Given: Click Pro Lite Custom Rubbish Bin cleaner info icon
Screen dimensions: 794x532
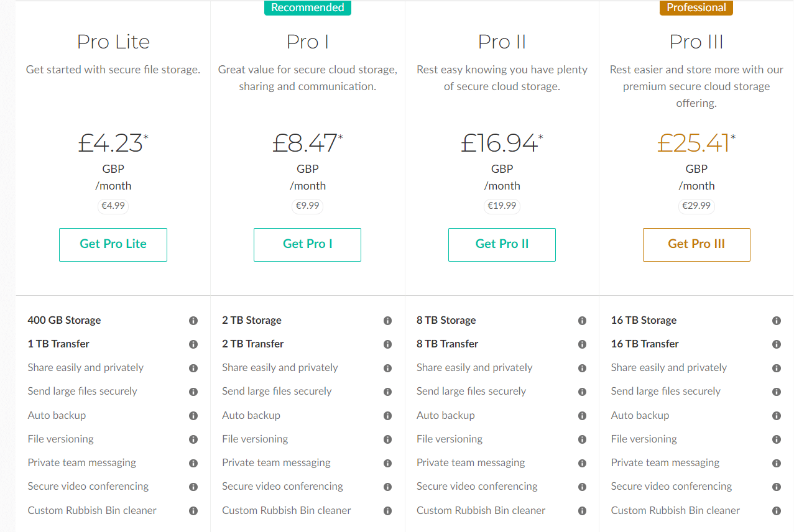Looking at the screenshot, I should pyautogui.click(x=193, y=511).
